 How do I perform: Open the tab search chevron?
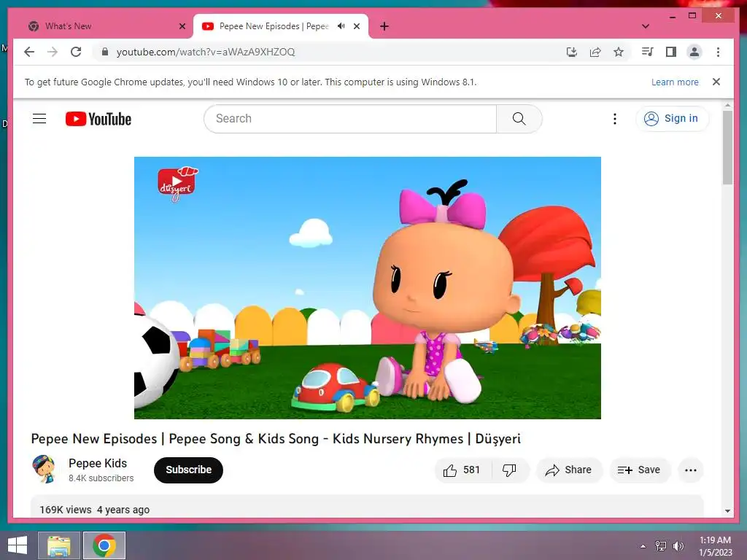point(646,26)
